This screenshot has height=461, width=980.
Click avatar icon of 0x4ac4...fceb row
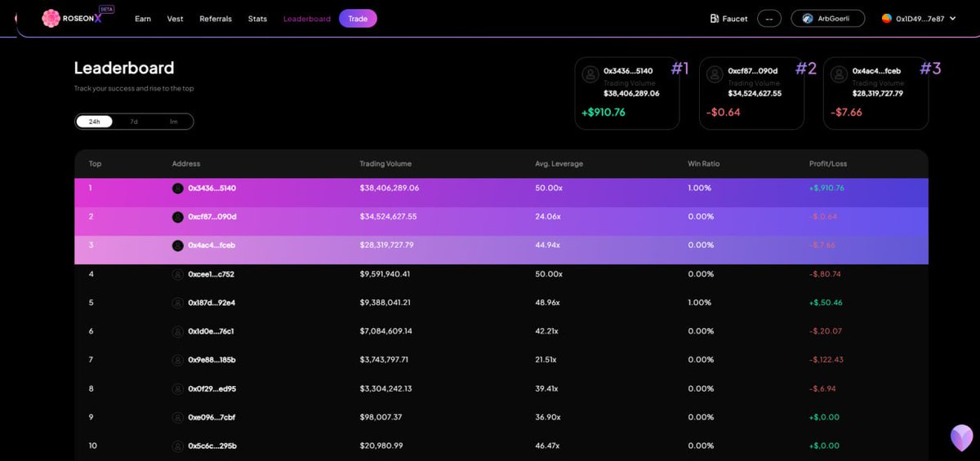[178, 246]
